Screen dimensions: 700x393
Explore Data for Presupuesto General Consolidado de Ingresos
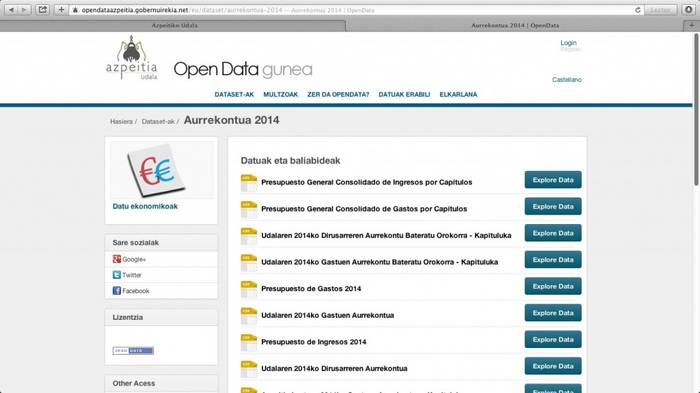tap(553, 180)
